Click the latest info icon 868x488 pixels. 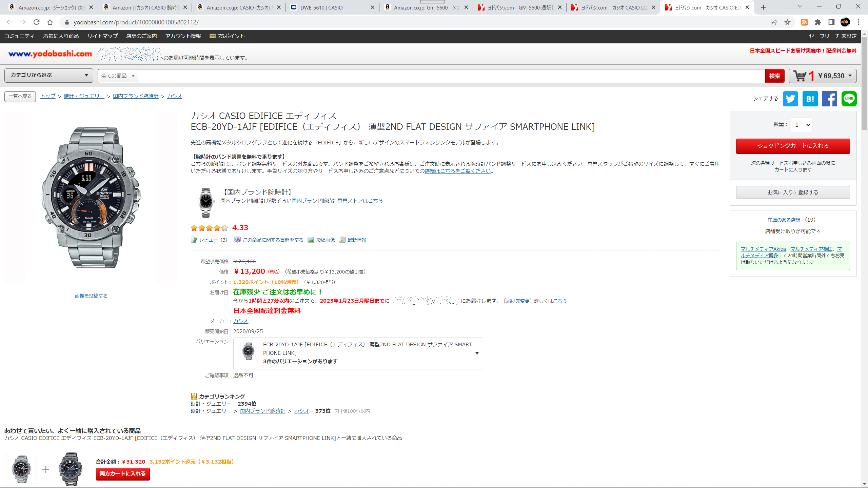pos(342,240)
